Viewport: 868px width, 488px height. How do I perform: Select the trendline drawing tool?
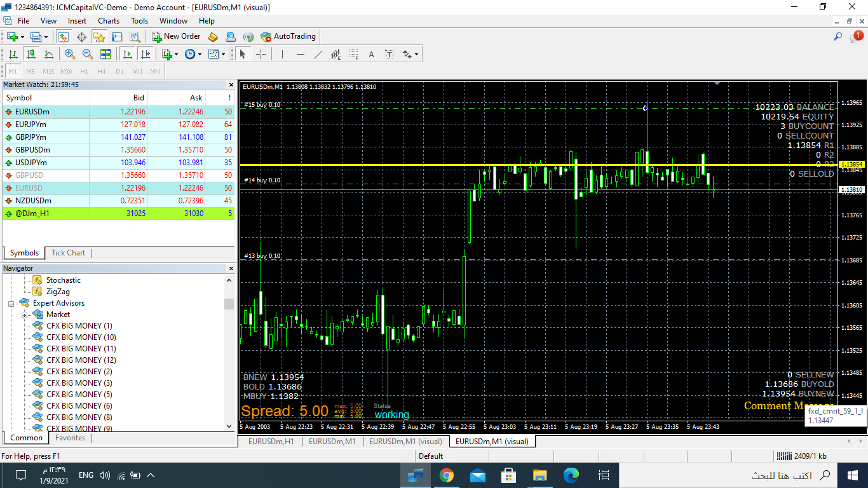pyautogui.click(x=318, y=54)
